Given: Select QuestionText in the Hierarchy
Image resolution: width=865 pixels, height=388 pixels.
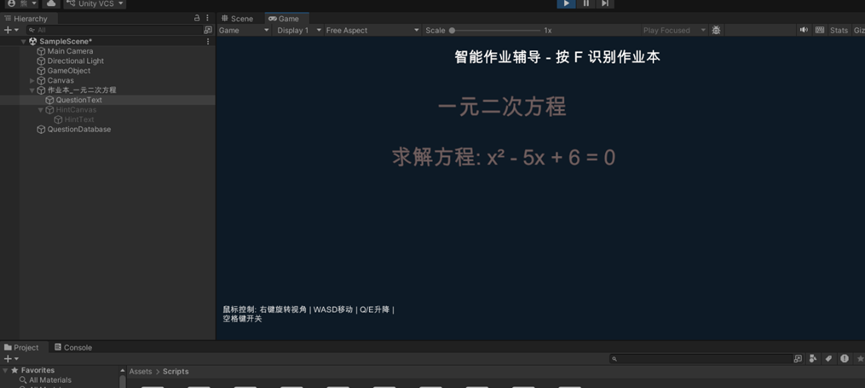Looking at the screenshot, I should coord(79,100).
